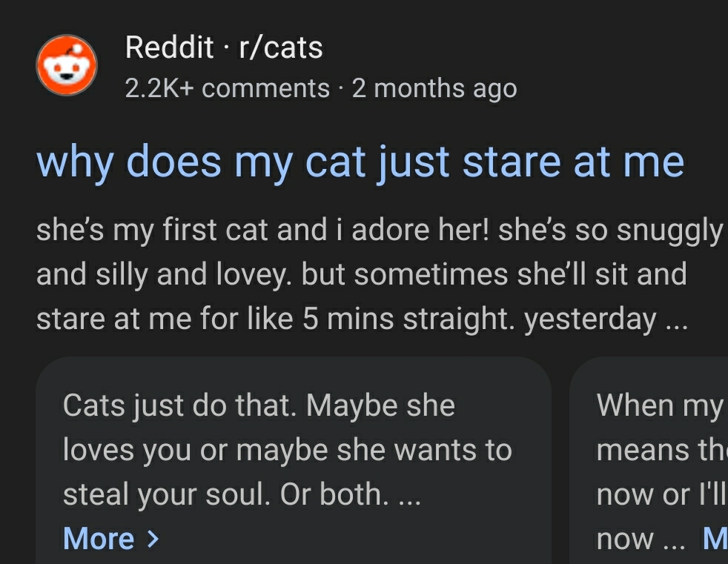Click the 2.2K+ comments text

[227, 88]
